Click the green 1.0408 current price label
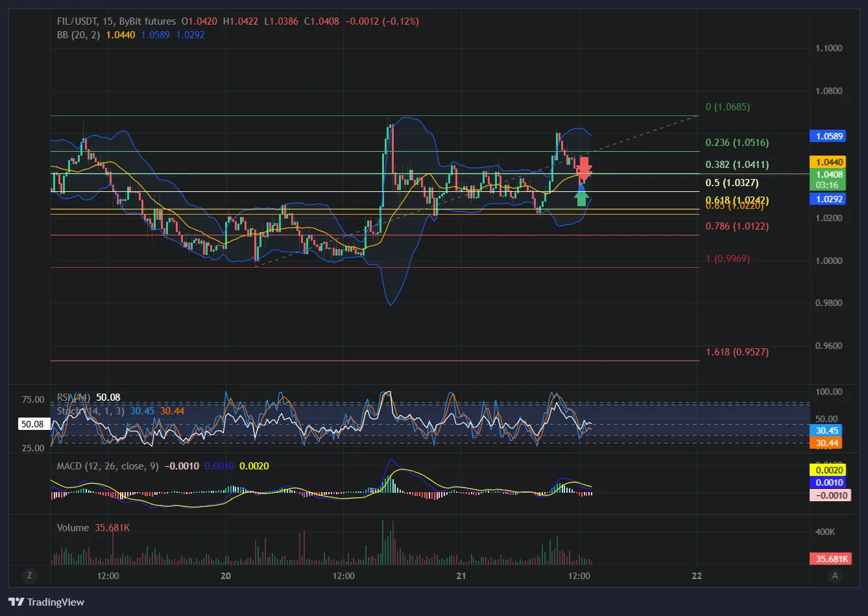 click(x=826, y=179)
